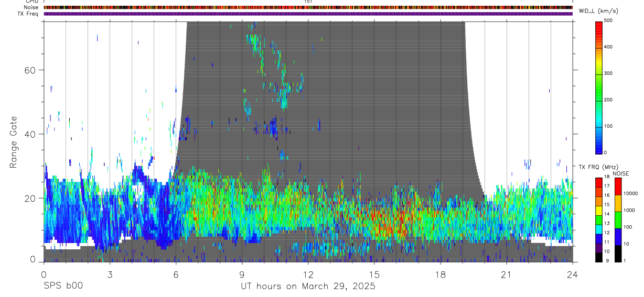The height and width of the screenshot is (297, 644).
Task: Click the '13' MHz frequency legend label
Action: point(607,224)
